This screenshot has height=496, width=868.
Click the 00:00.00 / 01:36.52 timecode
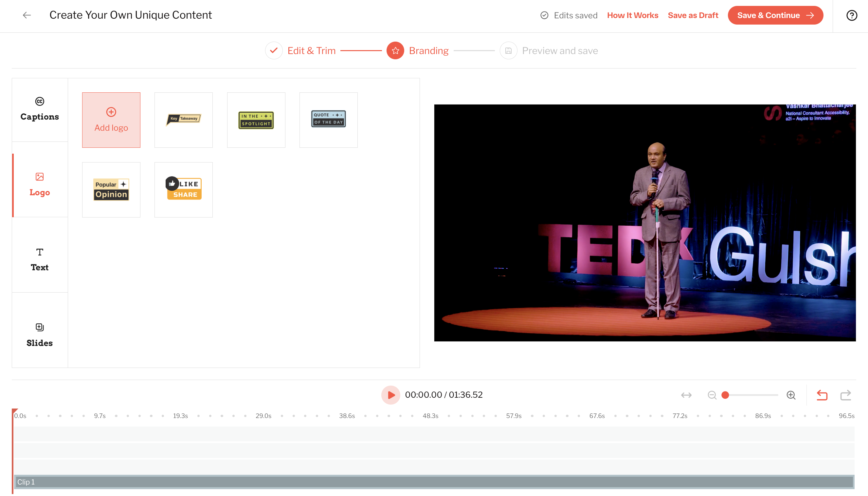444,395
